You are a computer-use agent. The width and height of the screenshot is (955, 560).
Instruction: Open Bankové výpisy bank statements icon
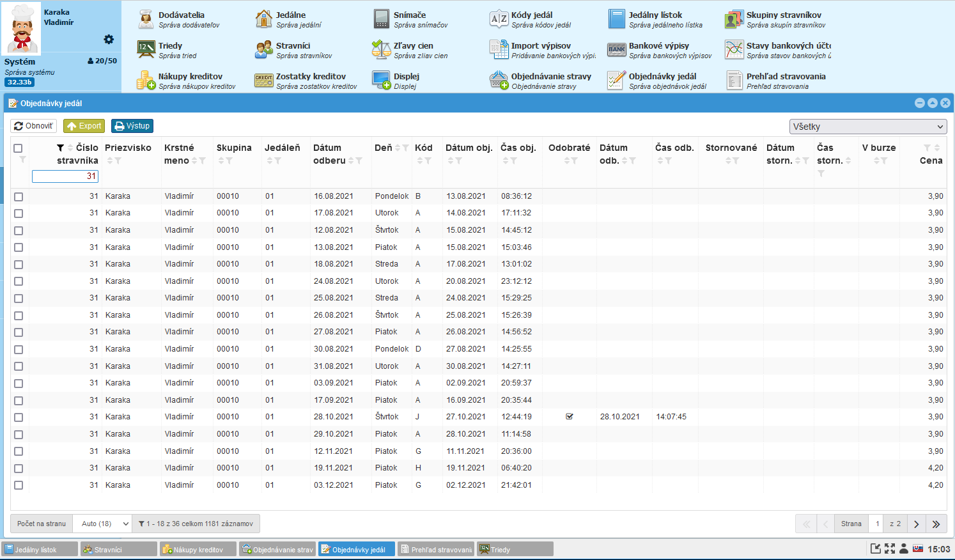tap(617, 50)
